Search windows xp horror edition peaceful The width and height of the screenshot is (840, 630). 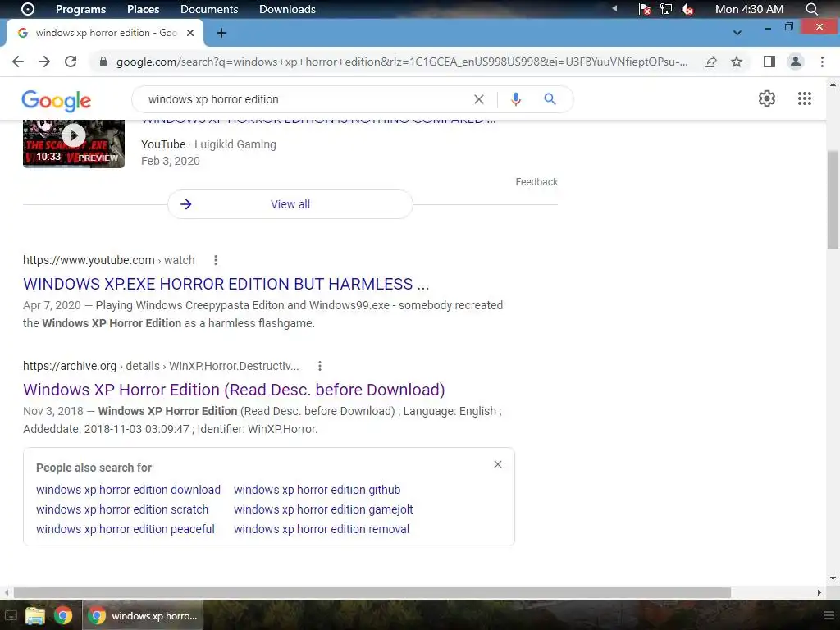tap(126, 529)
